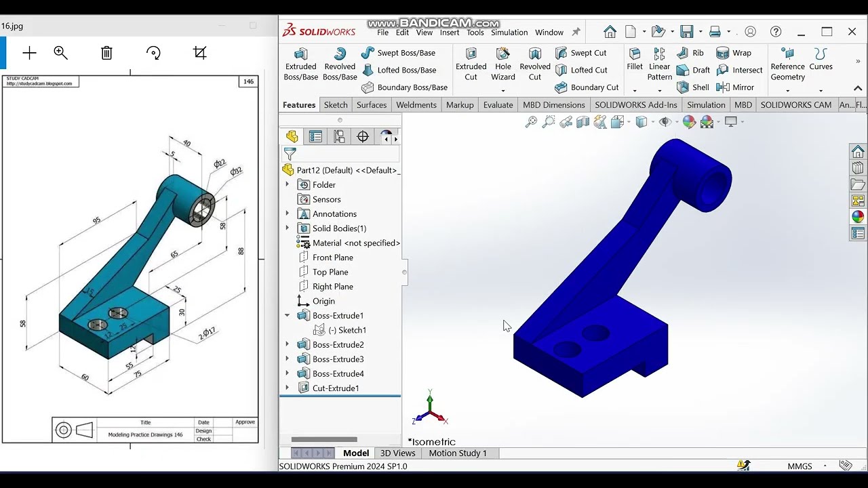This screenshot has height=488, width=868.
Task: Click the Print icon
Action: click(715, 32)
